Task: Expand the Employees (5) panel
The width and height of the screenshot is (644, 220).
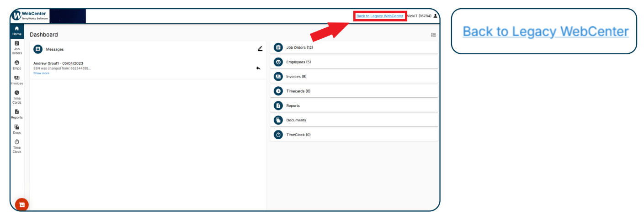Action: pyautogui.click(x=354, y=62)
